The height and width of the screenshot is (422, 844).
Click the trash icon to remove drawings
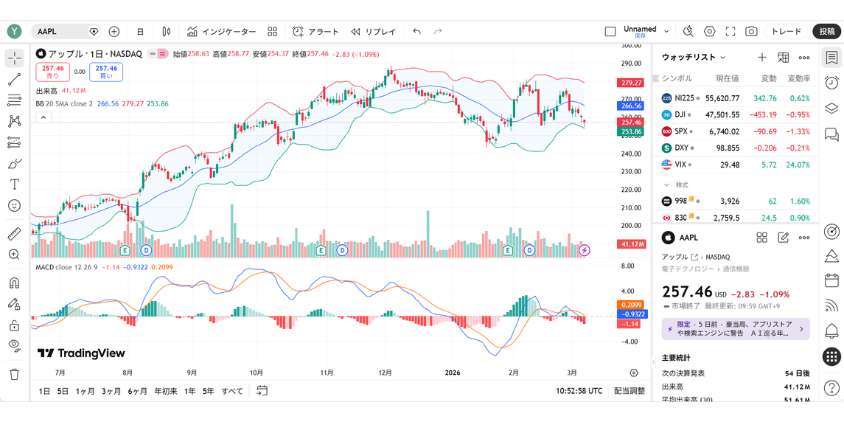14,374
